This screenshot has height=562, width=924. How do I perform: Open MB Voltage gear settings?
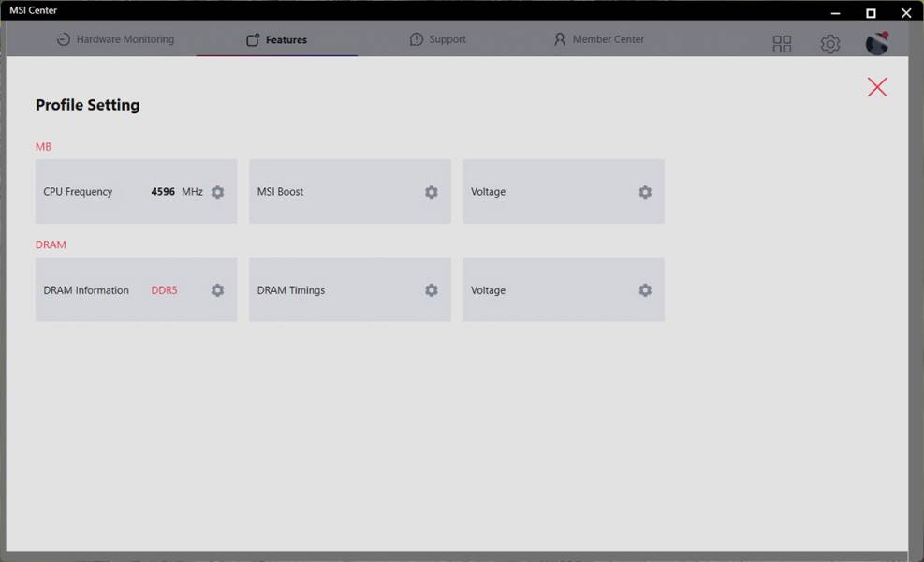click(645, 192)
